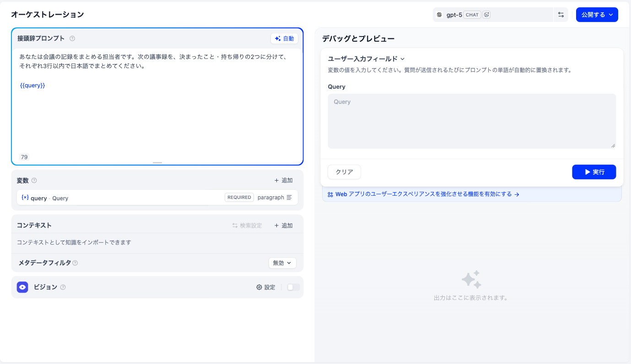Click the help icon next to ビジョン
This screenshot has width=631, height=364.
[x=63, y=287]
